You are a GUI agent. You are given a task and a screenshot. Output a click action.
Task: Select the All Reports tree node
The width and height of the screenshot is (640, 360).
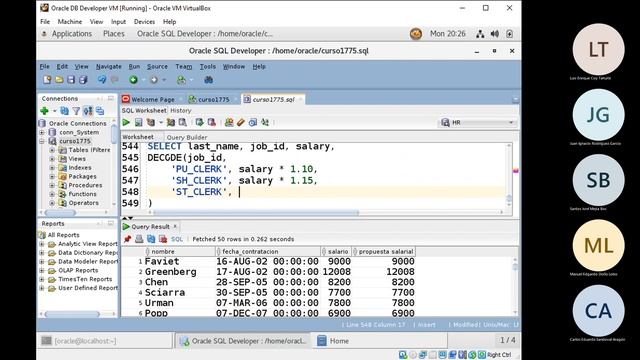click(x=63, y=235)
